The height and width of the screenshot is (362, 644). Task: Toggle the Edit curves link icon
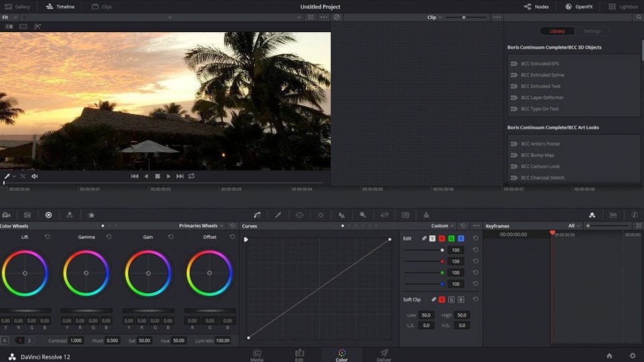[x=424, y=238]
